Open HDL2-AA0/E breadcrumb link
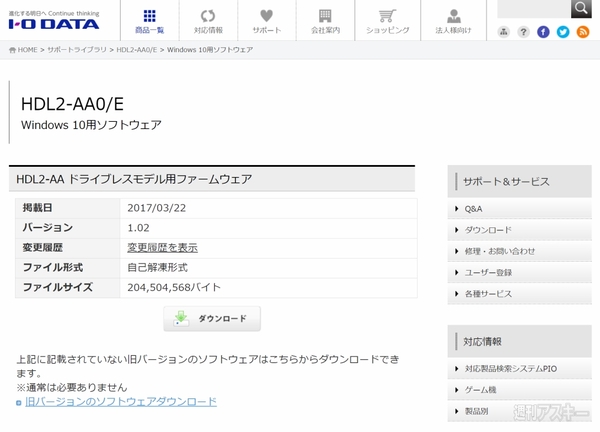Screen dimensions: 600x432 137,50
